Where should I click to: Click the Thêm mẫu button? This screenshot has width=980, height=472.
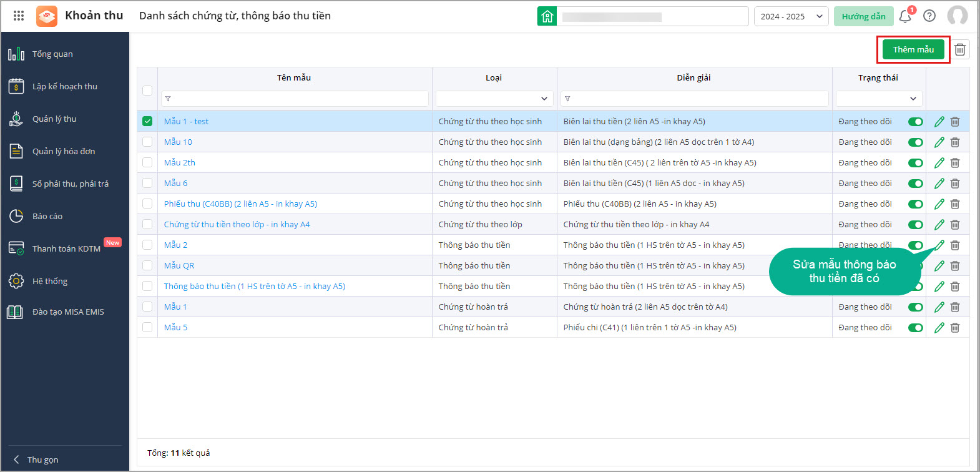point(913,49)
